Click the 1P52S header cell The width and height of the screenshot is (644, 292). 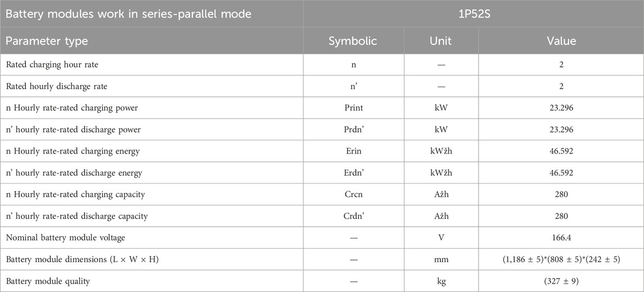pyautogui.click(x=473, y=14)
